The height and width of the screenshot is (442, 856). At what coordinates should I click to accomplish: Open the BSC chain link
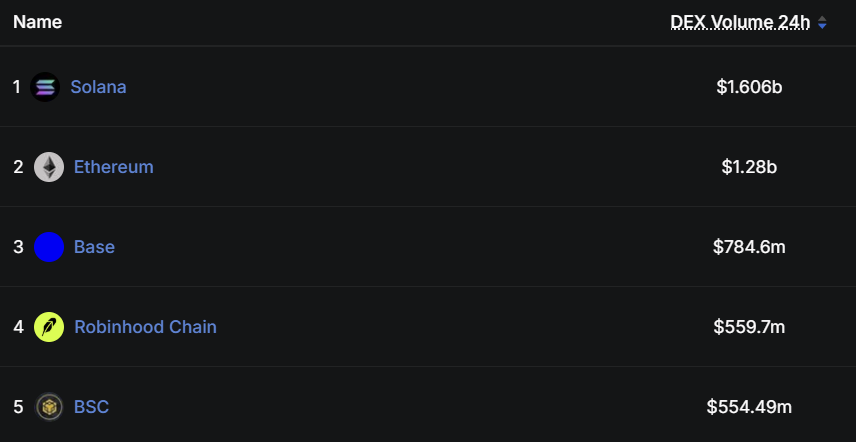coord(91,407)
